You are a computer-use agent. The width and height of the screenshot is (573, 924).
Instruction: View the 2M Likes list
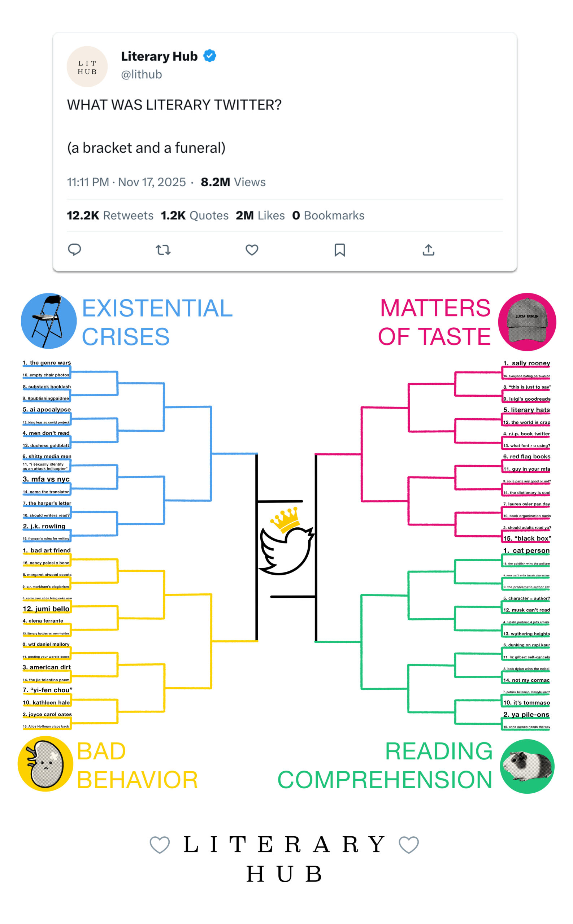260,215
